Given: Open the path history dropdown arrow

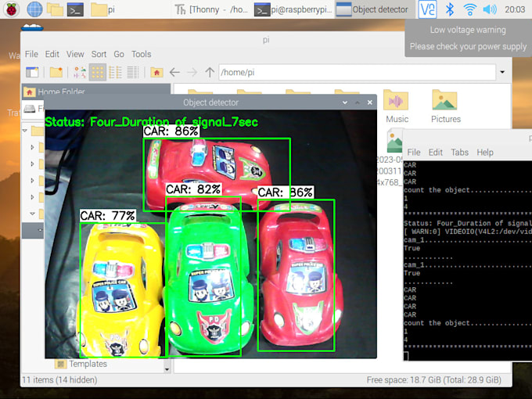Looking at the screenshot, I should [x=502, y=72].
